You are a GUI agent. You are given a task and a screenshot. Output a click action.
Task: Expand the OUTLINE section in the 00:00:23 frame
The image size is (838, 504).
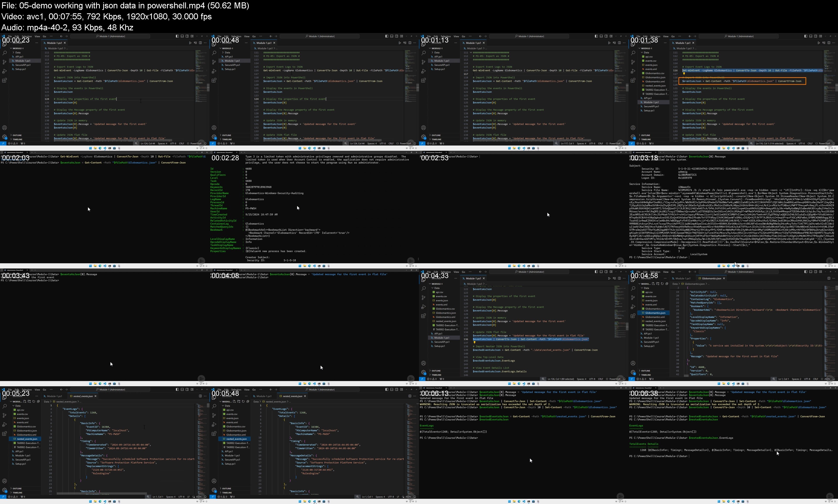pos(17,135)
